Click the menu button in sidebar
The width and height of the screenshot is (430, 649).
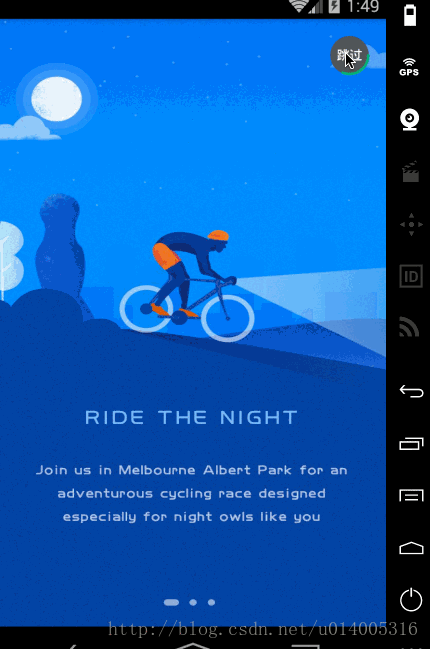411,495
